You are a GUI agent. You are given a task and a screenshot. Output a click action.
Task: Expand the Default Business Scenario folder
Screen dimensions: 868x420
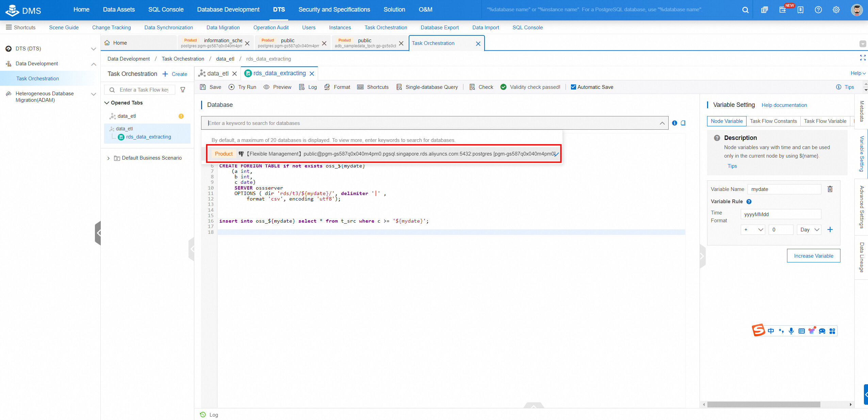coord(108,158)
